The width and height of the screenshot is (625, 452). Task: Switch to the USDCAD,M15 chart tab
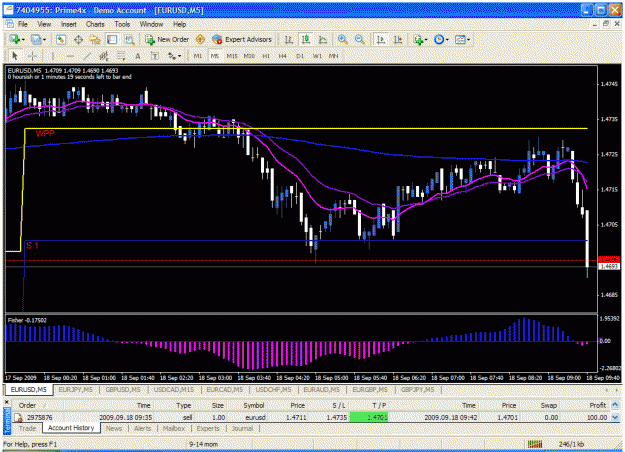[173, 389]
